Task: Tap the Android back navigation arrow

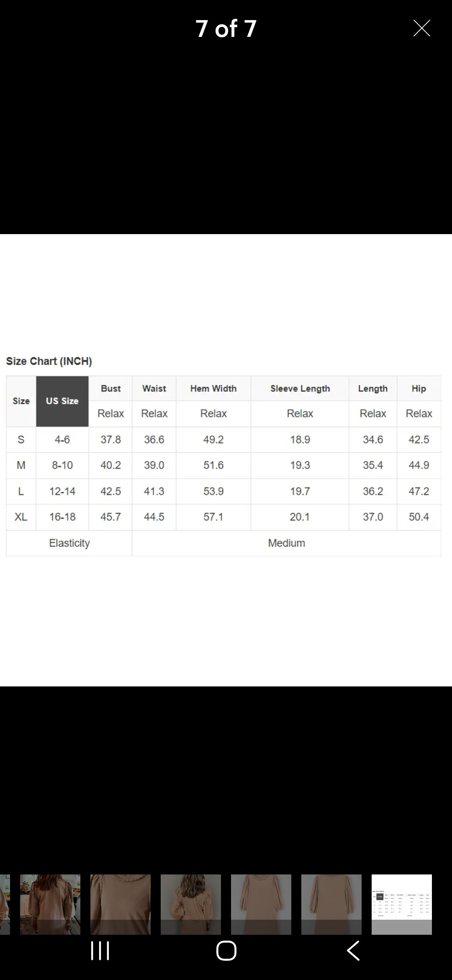Action: tap(353, 950)
